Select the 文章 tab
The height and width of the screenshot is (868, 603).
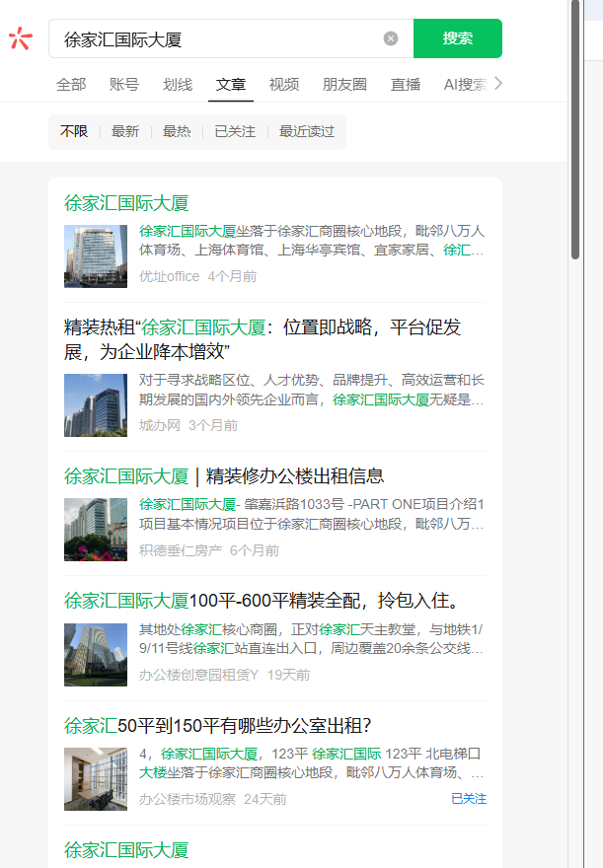(x=230, y=84)
